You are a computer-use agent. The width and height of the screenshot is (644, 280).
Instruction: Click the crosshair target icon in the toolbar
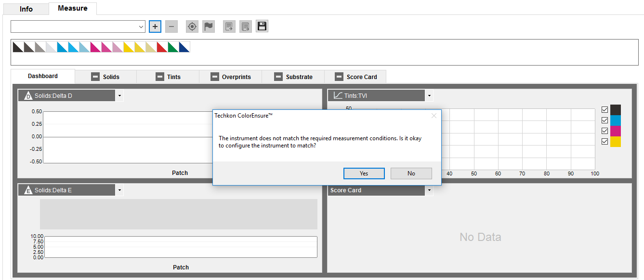click(x=192, y=27)
